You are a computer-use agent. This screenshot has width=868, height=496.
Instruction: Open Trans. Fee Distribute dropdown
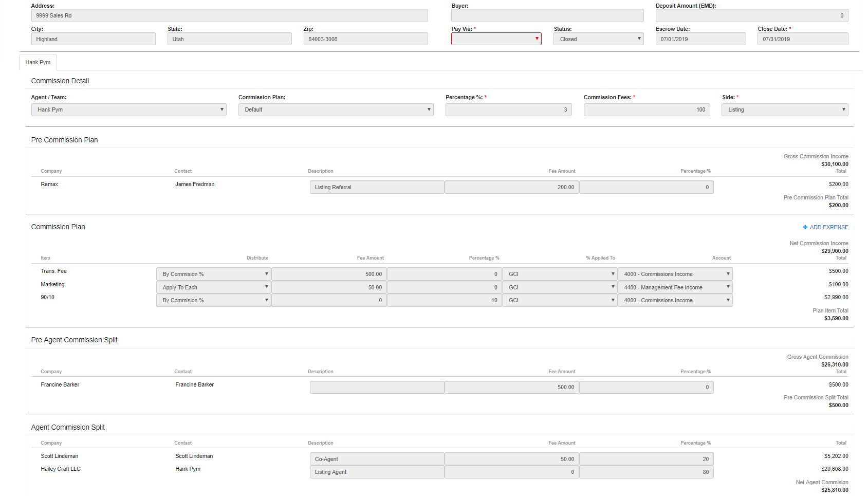click(213, 274)
